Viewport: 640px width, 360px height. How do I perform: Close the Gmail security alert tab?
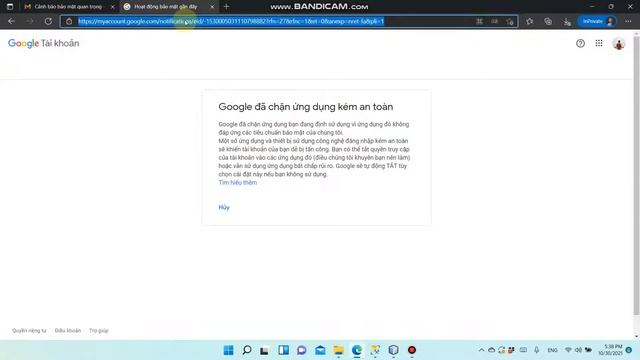113,7
